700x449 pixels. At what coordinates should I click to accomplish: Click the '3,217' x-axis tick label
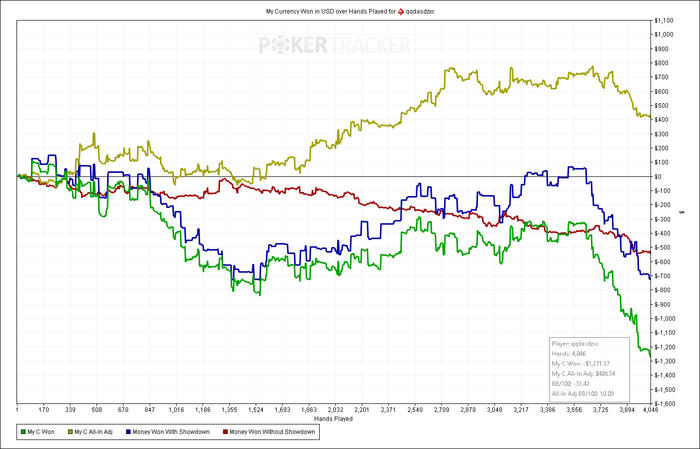point(521,409)
